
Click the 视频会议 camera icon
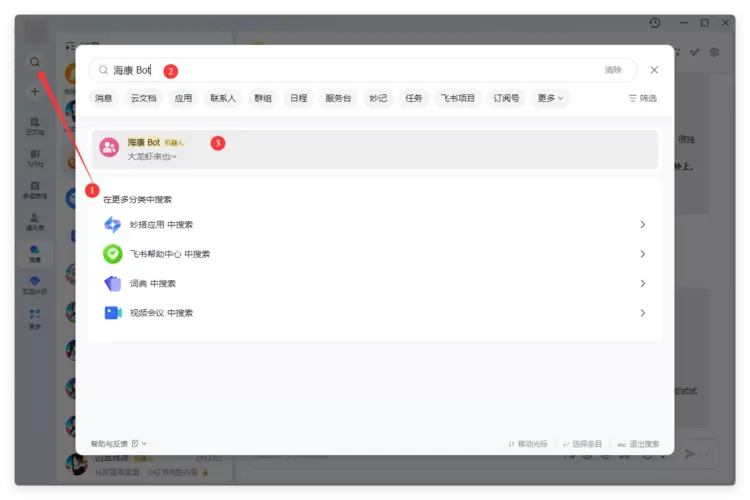tap(112, 313)
